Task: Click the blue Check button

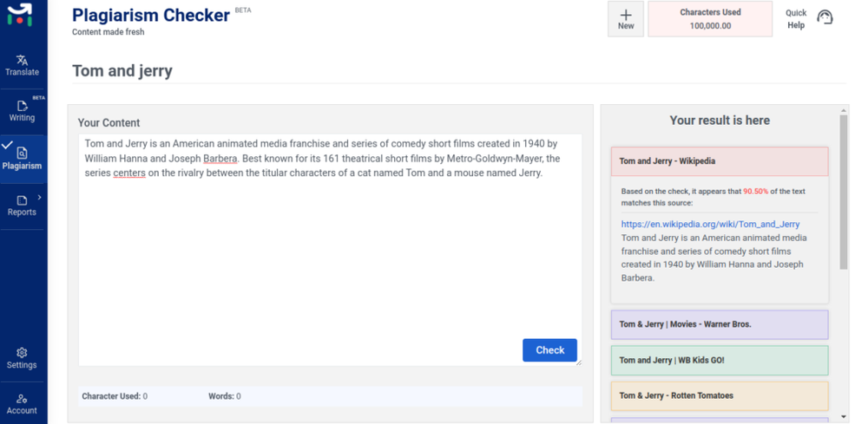Action: pos(549,350)
